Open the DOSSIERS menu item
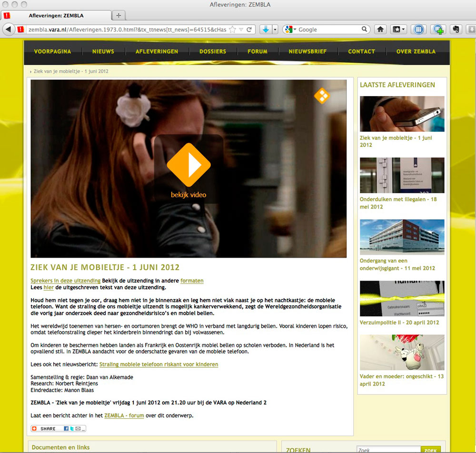 pos(213,51)
